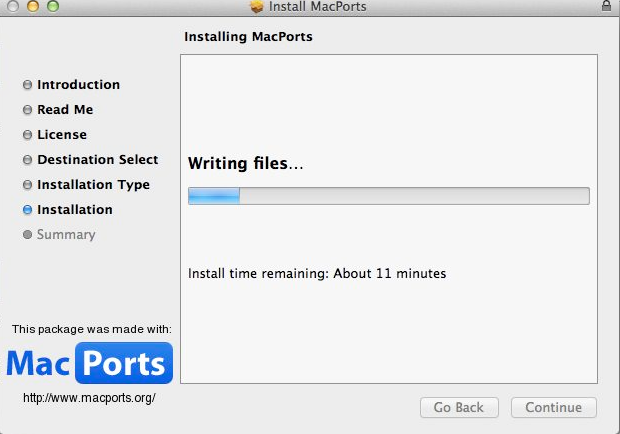Select the Installation Type step label
Viewport: 620px width, 434px height.
point(93,185)
